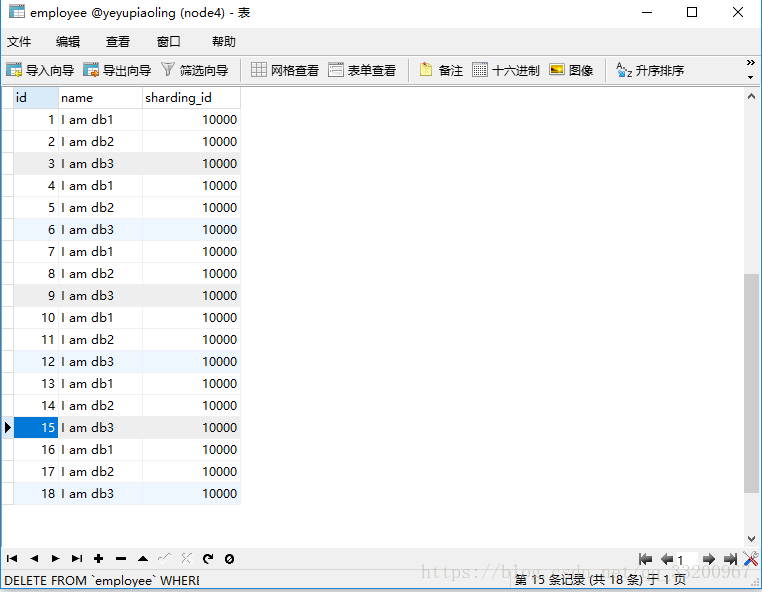Open the 导入向导 import wizard
The height and width of the screenshot is (592, 762).
click(40, 70)
